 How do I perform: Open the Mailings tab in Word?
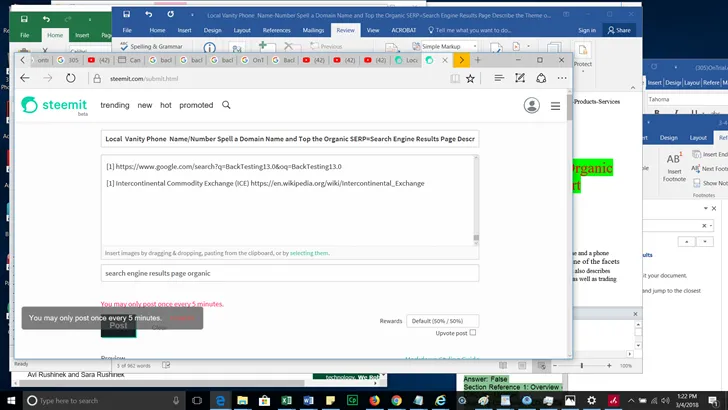pyautogui.click(x=313, y=30)
